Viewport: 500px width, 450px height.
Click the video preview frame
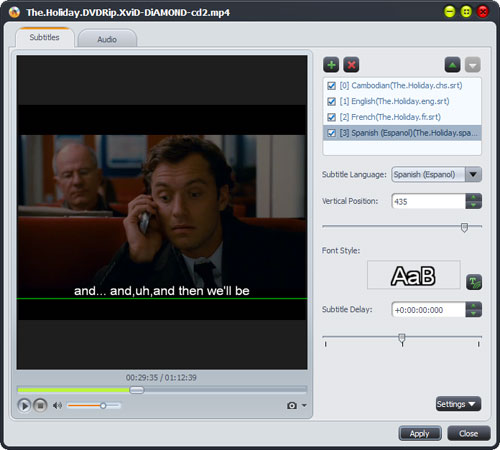(162, 212)
